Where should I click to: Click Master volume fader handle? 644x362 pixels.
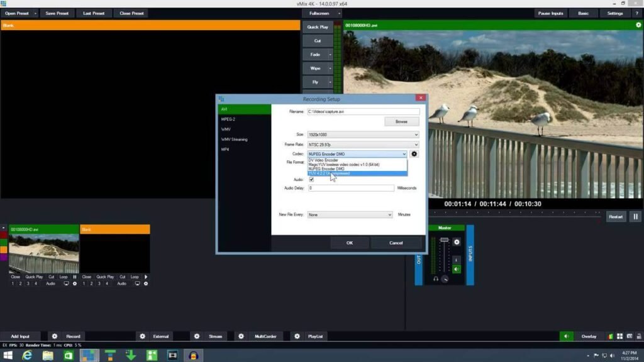445,239
